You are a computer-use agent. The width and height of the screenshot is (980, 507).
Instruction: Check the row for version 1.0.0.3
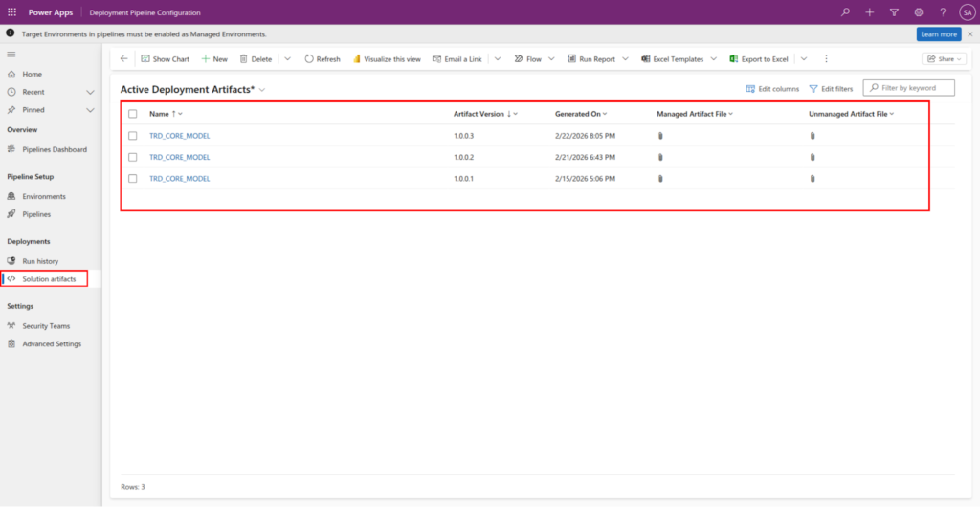133,136
